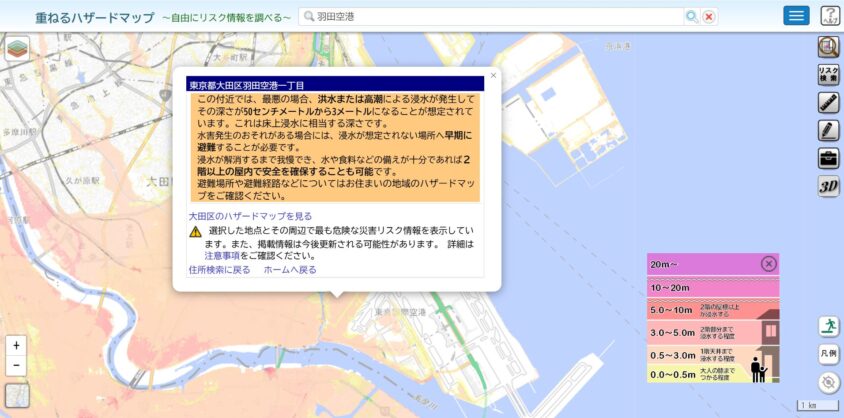This screenshot has width=844, height=418.
Task: Open the 注意事項 link
Action: (222, 256)
